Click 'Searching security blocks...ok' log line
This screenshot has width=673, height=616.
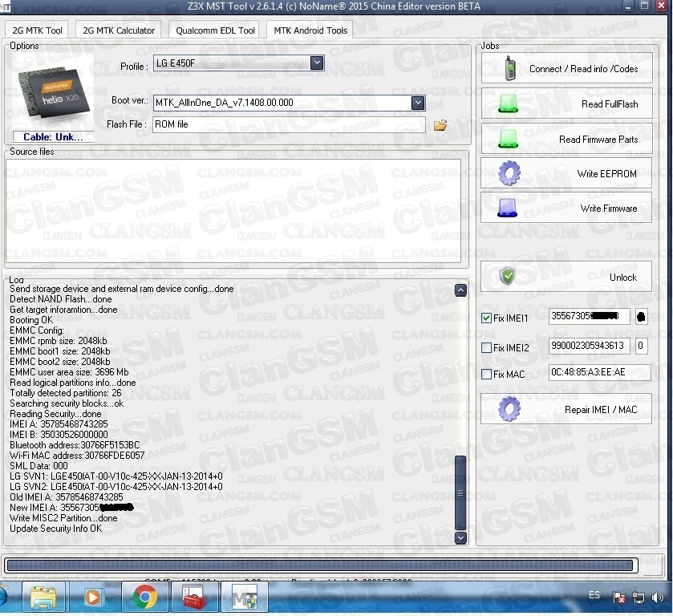tap(67, 403)
